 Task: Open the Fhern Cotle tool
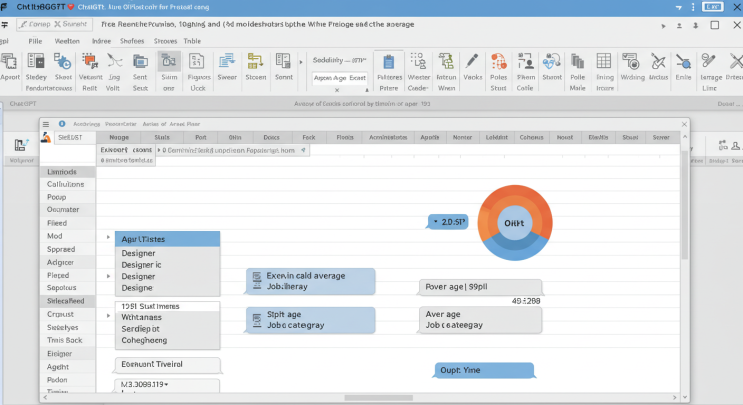pyautogui.click(x=525, y=62)
